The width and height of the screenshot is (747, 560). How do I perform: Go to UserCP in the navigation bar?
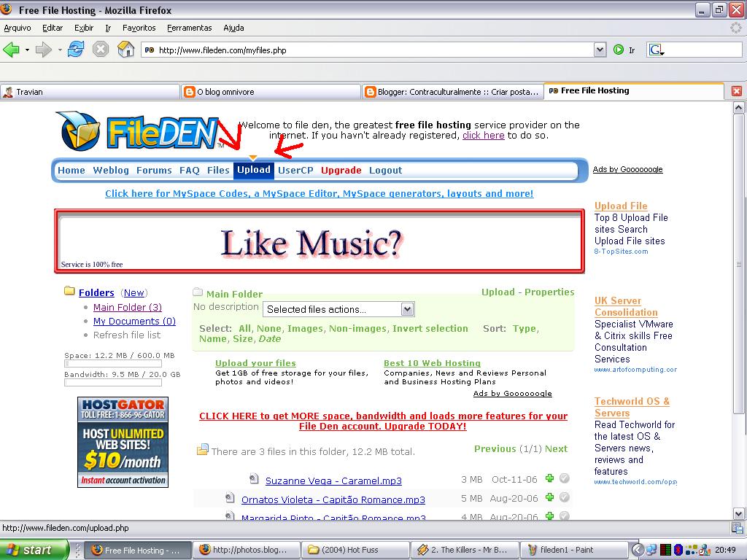click(x=295, y=171)
